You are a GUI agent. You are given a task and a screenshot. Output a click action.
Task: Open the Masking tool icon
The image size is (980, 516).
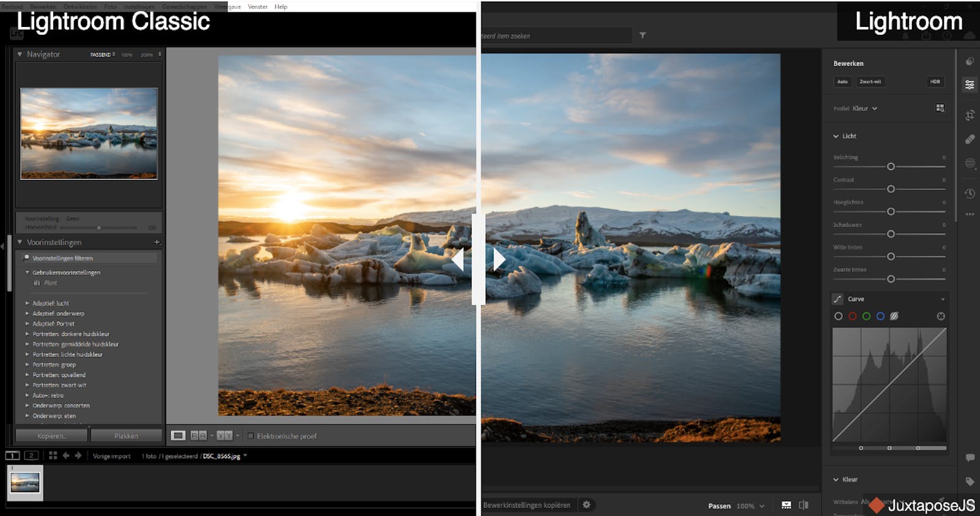970,163
